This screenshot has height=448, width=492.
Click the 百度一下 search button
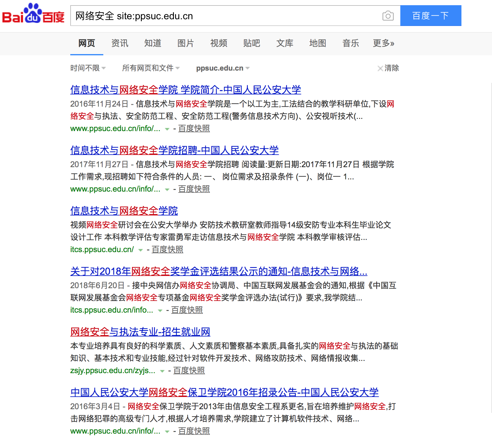coord(431,16)
